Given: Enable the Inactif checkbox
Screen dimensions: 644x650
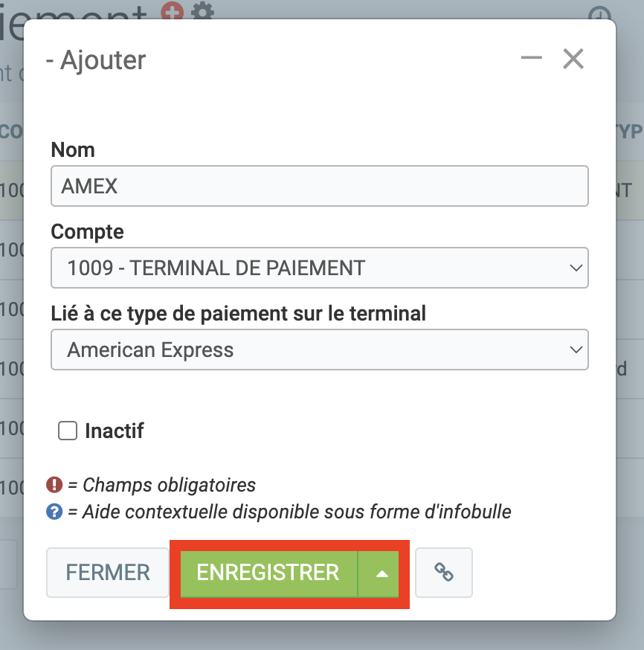Looking at the screenshot, I should point(68,431).
